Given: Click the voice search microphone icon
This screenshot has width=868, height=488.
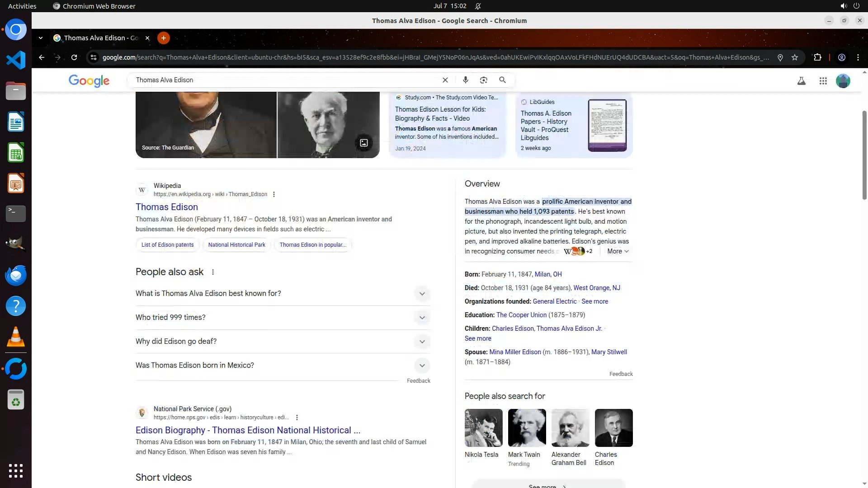Looking at the screenshot, I should coord(465,80).
